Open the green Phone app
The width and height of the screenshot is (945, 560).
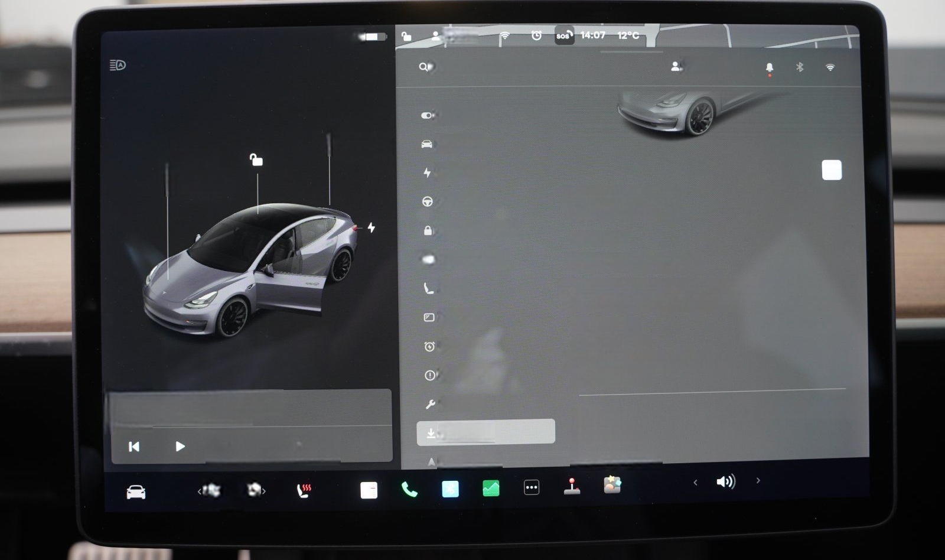(x=409, y=489)
